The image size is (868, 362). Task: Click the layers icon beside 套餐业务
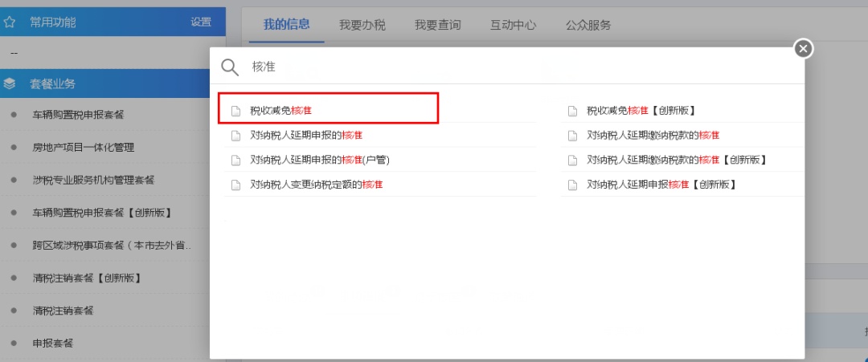pyautogui.click(x=10, y=84)
